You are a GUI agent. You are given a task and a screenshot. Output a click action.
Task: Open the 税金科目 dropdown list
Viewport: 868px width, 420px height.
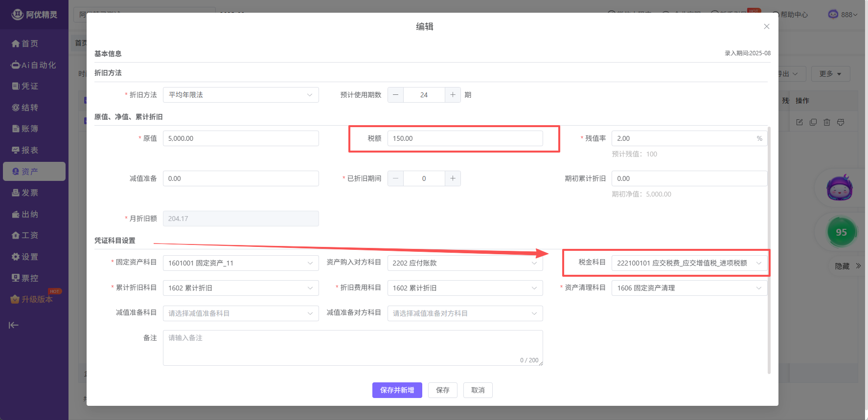tap(689, 263)
